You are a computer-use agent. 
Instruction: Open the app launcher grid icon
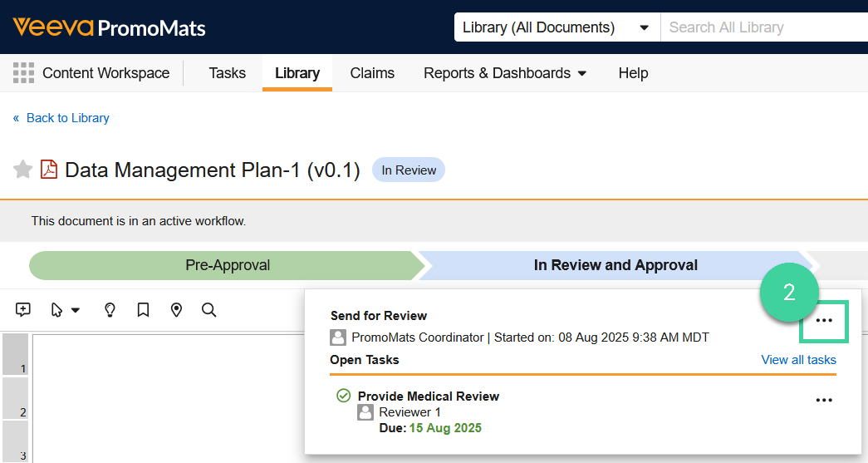click(23, 73)
